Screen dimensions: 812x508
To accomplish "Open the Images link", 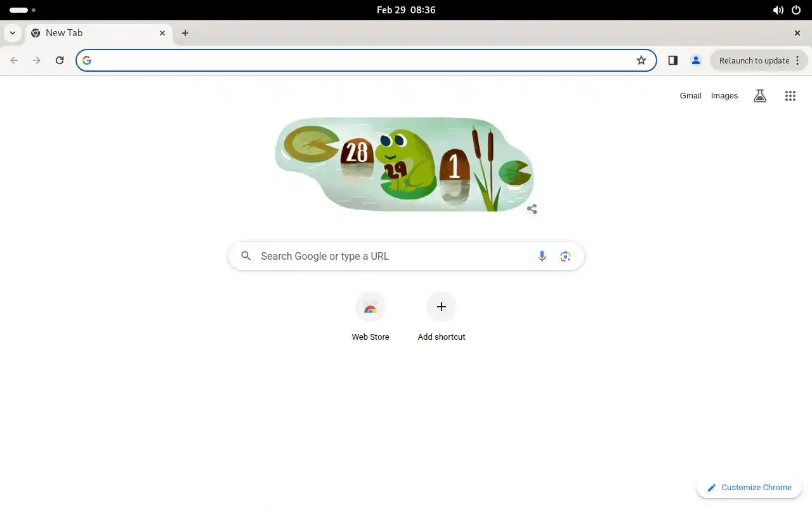I will pyautogui.click(x=724, y=96).
